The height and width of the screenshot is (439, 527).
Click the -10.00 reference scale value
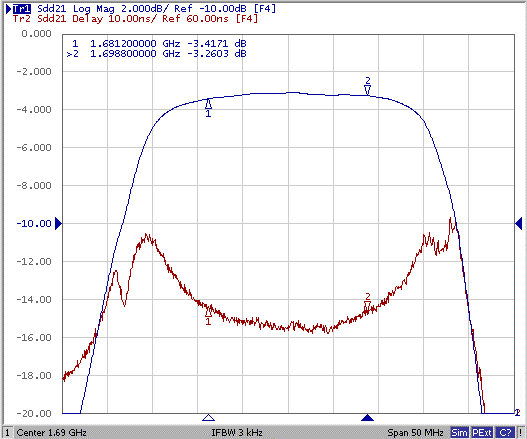click(34, 224)
